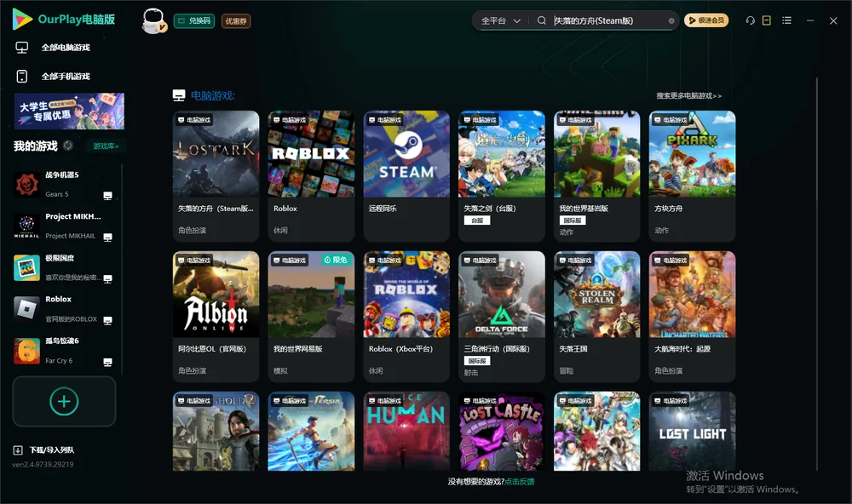852x504 pixels.
Task: Click the 优惠券 coupon button
Action: [x=236, y=20]
